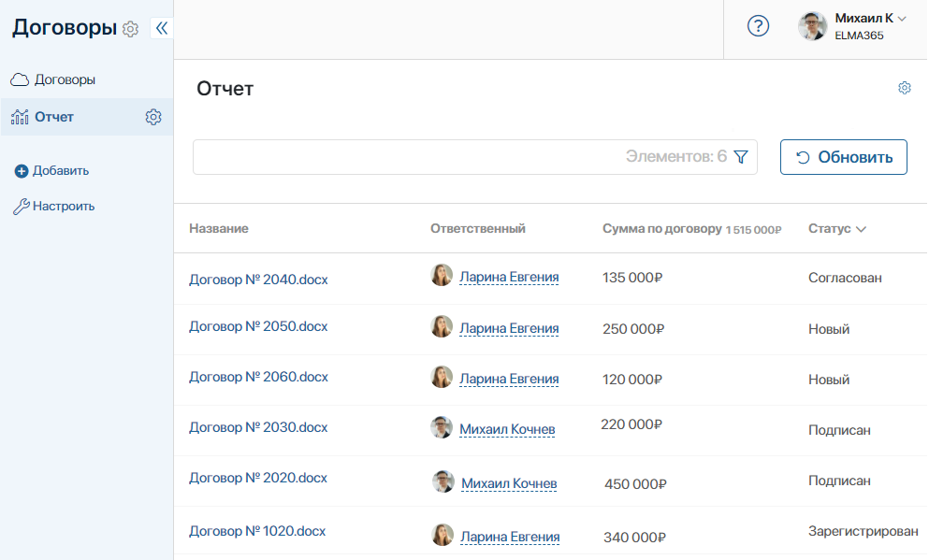The image size is (929, 560).
Task: Open Договор № 2060.docx link
Action: (258, 377)
